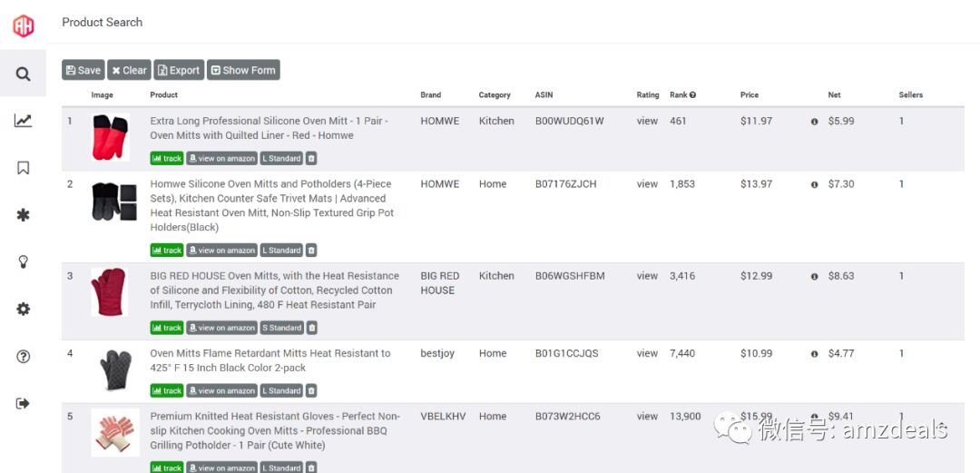
Task: Open the trends chart icon in sidebar
Action: point(23,121)
